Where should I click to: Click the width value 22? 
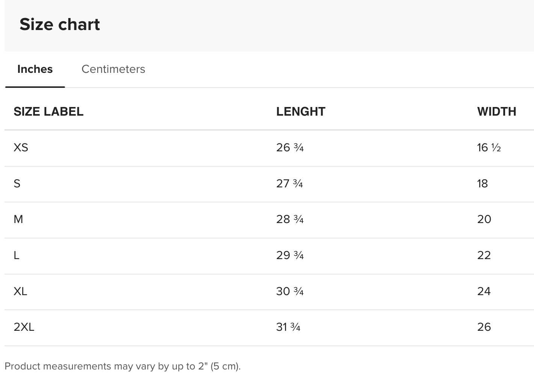tap(484, 255)
